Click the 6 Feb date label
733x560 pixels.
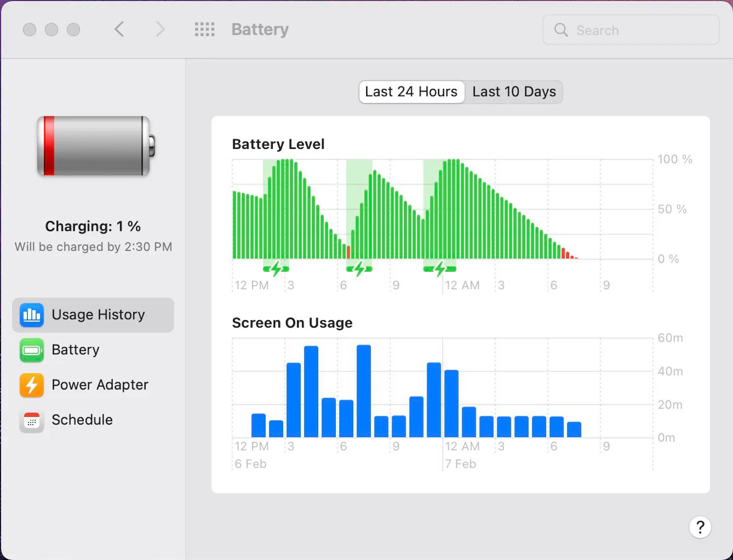(x=251, y=464)
